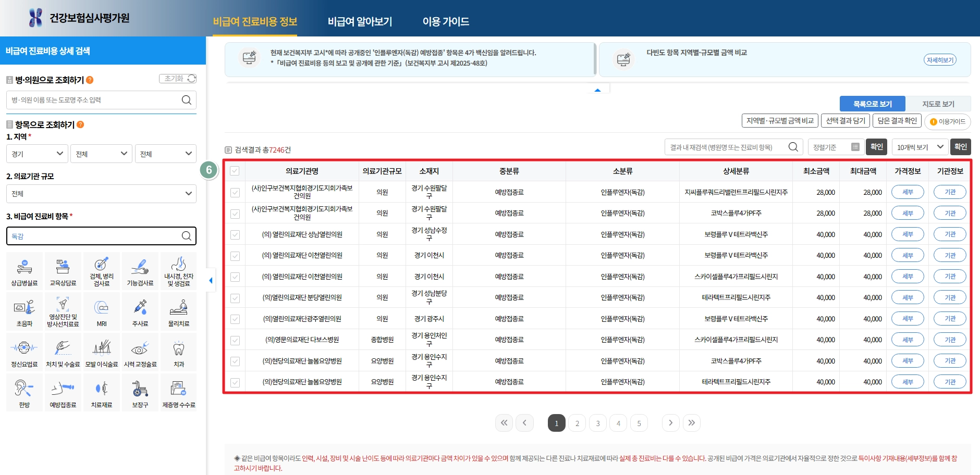Pick the 예방접종료 (vaccination) category icon
Viewport: 980px width, 475px height.
point(63,392)
